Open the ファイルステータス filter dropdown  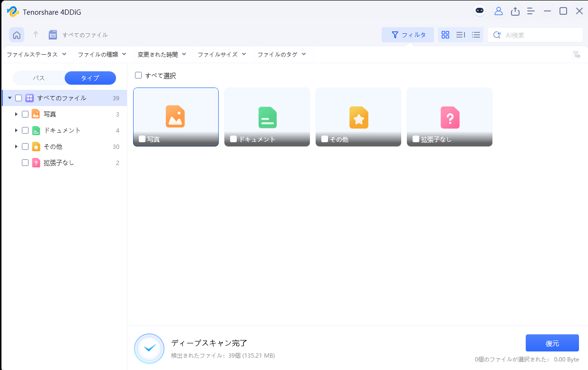coord(37,55)
